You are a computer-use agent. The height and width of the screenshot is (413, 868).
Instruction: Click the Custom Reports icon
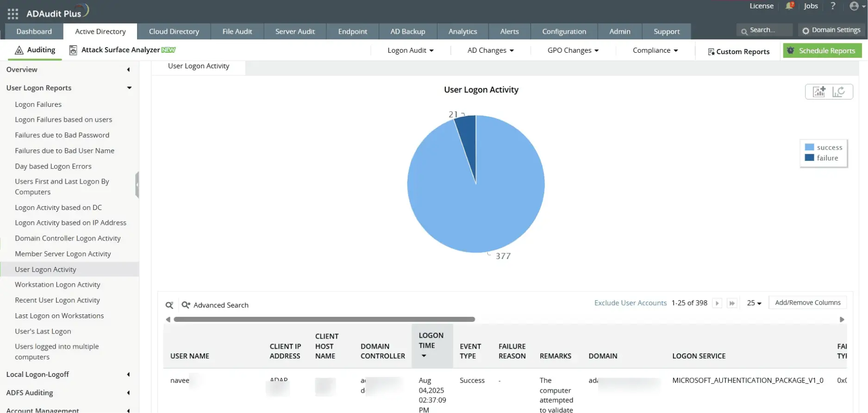(711, 52)
